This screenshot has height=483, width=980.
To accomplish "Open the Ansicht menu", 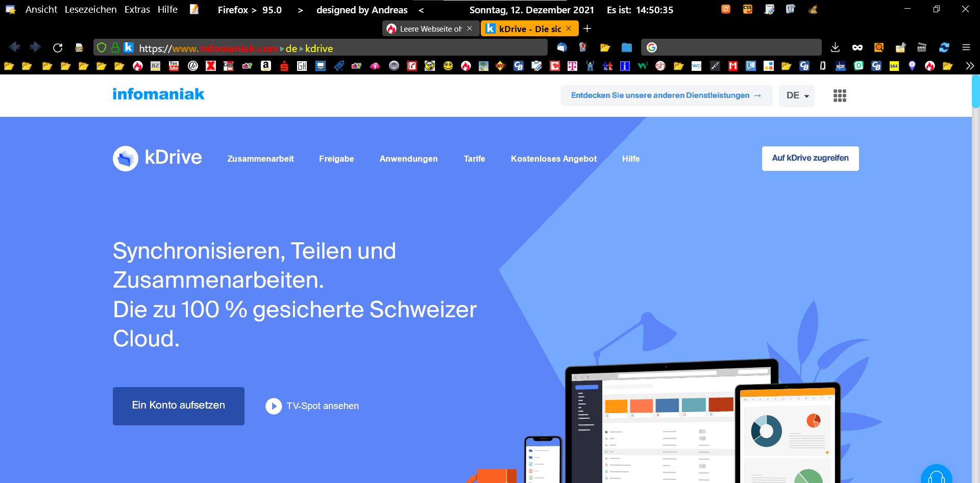I will coord(41,10).
